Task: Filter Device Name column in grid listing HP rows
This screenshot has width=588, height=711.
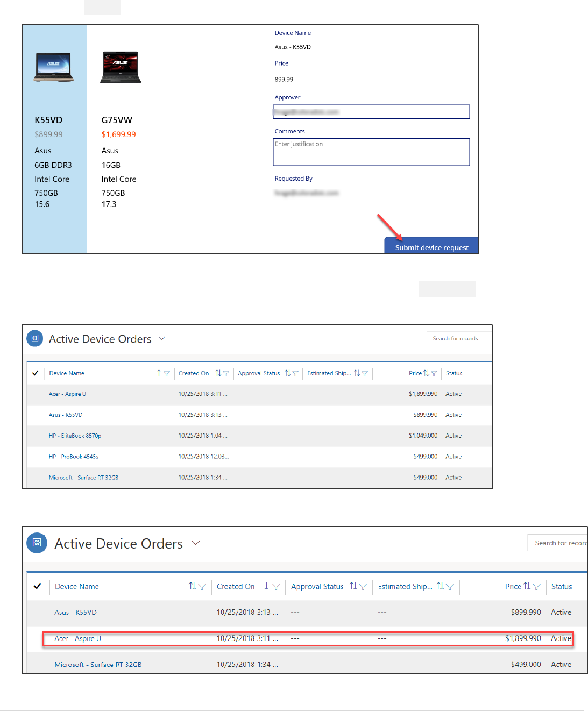Action: (x=167, y=373)
